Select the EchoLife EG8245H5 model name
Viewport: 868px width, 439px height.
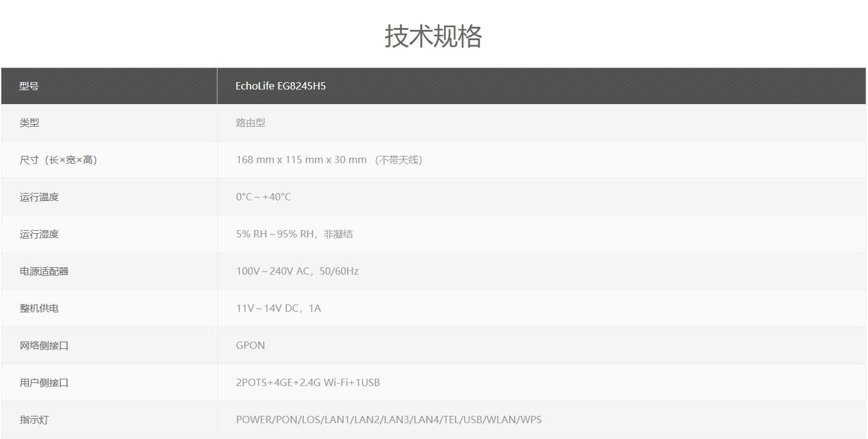[281, 86]
